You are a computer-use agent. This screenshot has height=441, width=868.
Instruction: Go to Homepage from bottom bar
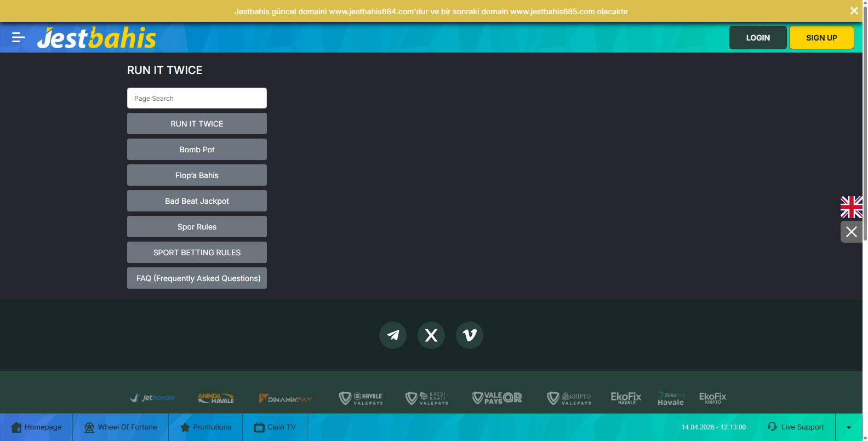36,427
